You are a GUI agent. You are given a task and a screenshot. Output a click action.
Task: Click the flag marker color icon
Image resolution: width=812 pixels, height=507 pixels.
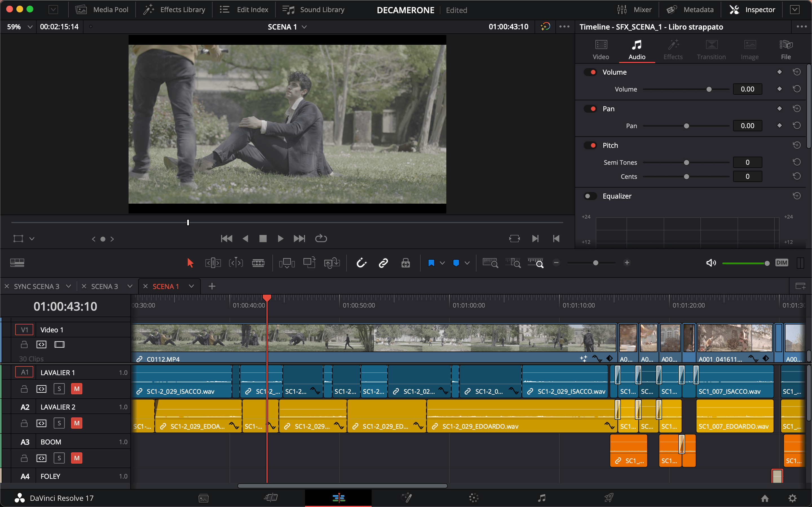pos(432,262)
